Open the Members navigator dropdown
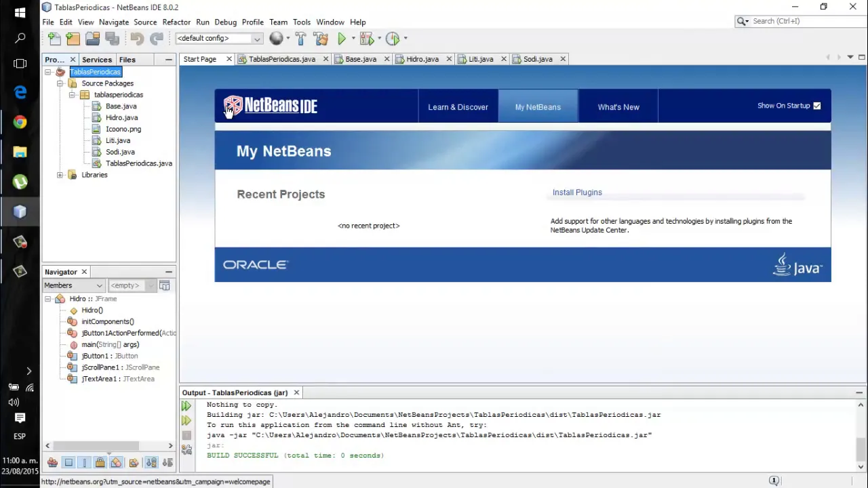868x488 pixels. coord(74,286)
